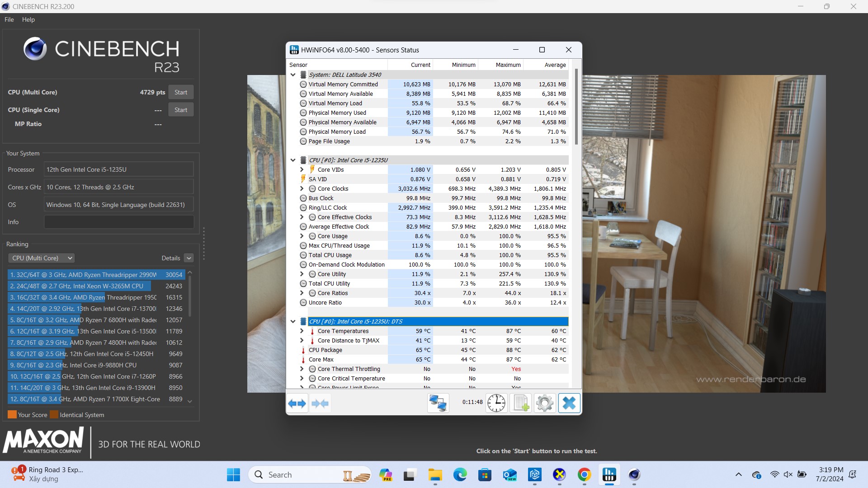Click the Wi-Fi tray icon
Image resolution: width=868 pixels, height=488 pixels.
point(774,474)
